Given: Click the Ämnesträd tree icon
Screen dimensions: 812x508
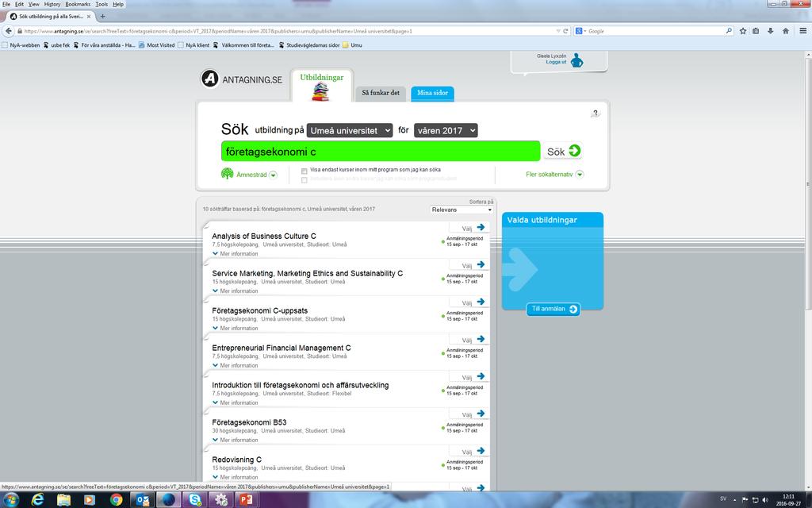Looking at the screenshot, I should [x=227, y=174].
